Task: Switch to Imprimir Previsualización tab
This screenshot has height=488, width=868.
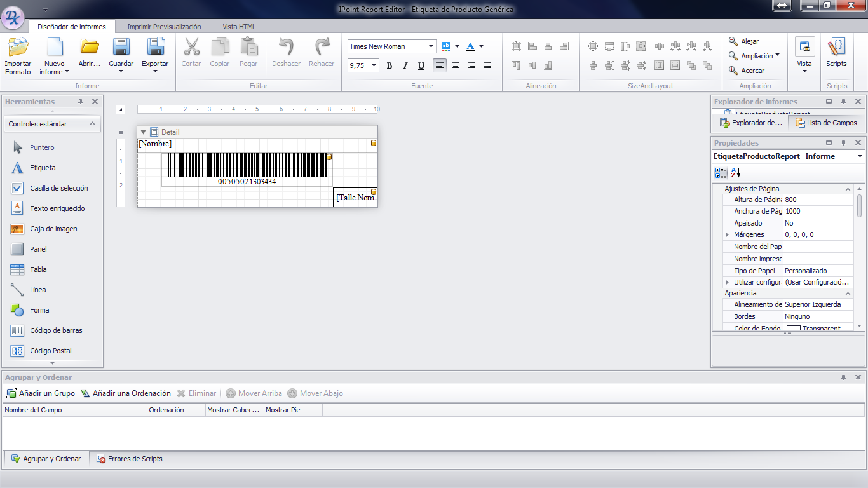Action: [x=164, y=27]
